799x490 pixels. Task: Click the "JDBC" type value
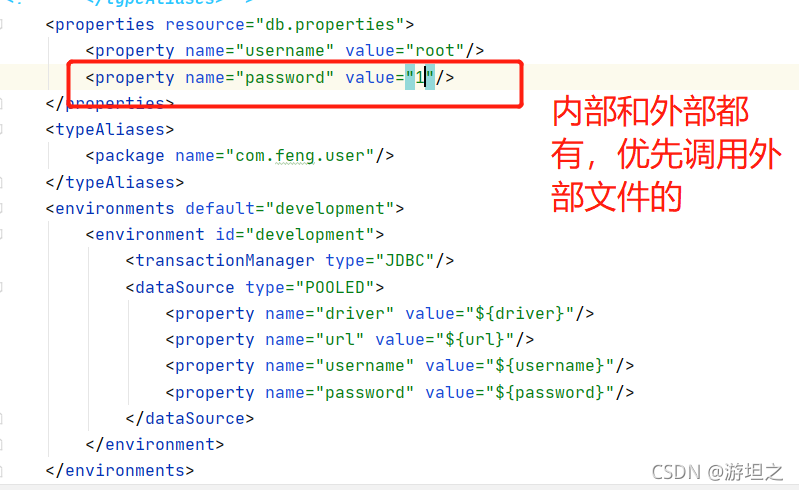[405, 261]
